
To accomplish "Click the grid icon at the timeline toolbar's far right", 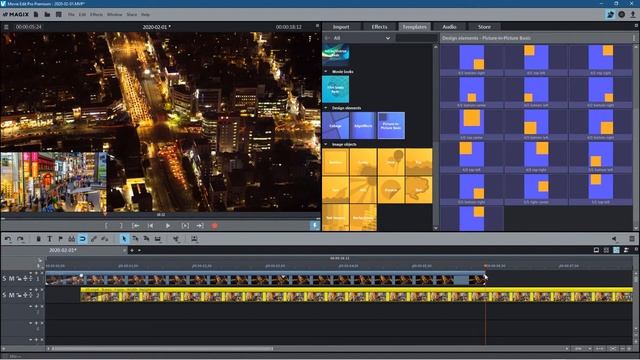I will (632, 239).
